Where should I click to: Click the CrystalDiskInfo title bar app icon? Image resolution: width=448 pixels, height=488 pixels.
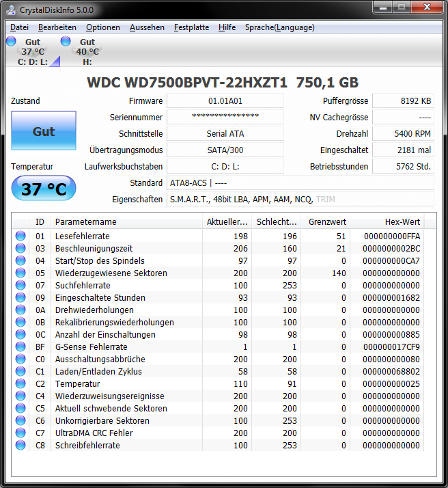pos(11,10)
